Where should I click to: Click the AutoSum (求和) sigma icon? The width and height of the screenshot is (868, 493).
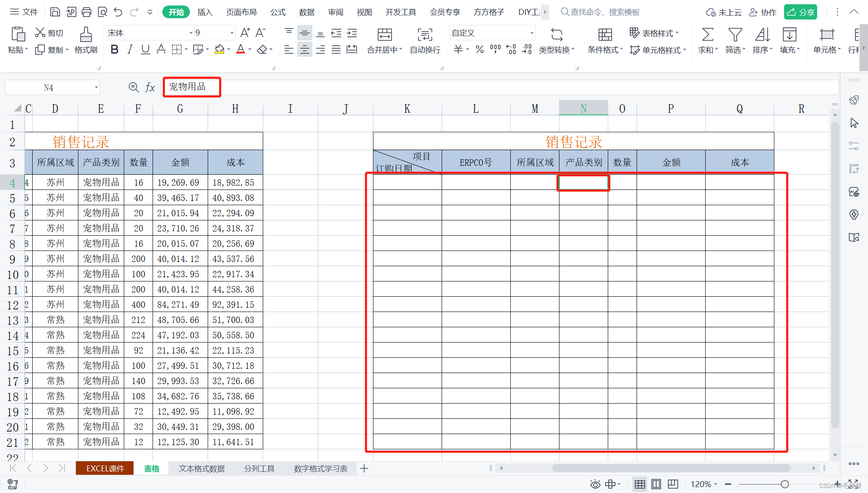pyautogui.click(x=707, y=35)
